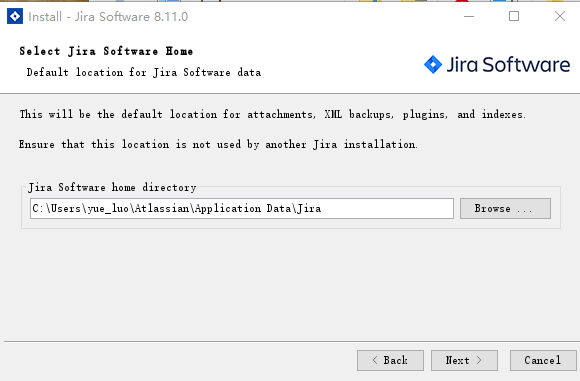Viewport: 580px width, 381px height.
Task: Click the Jira Software wordmark text
Action: coord(508,65)
